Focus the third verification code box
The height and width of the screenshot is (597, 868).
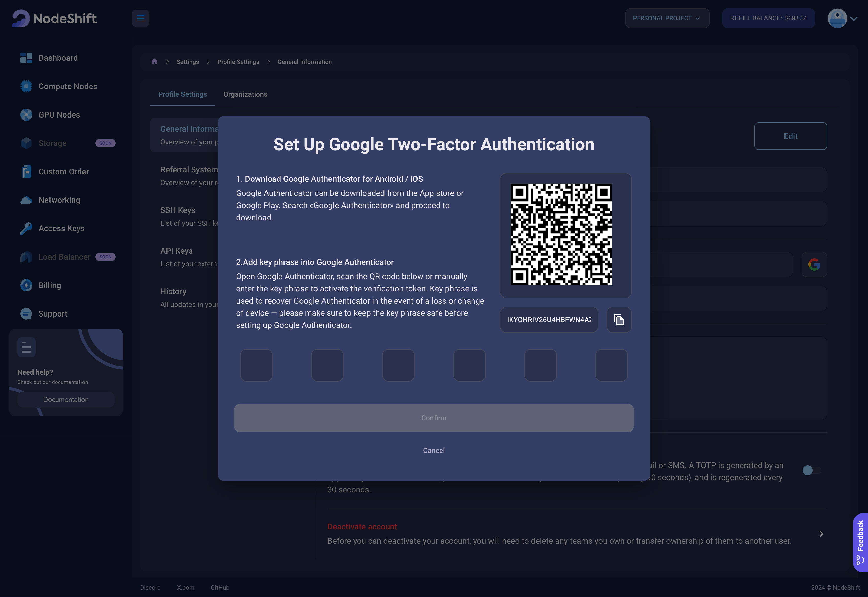pyautogui.click(x=398, y=365)
